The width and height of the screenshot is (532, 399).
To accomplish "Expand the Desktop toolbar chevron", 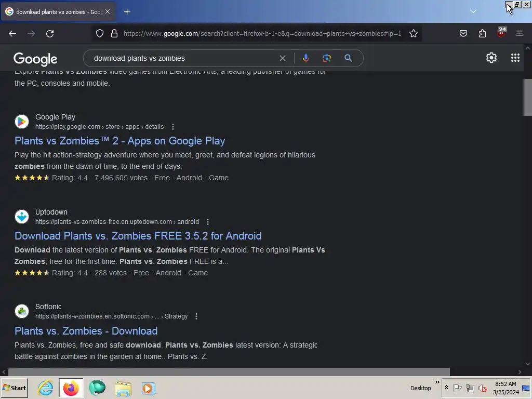I will click(x=437, y=382).
